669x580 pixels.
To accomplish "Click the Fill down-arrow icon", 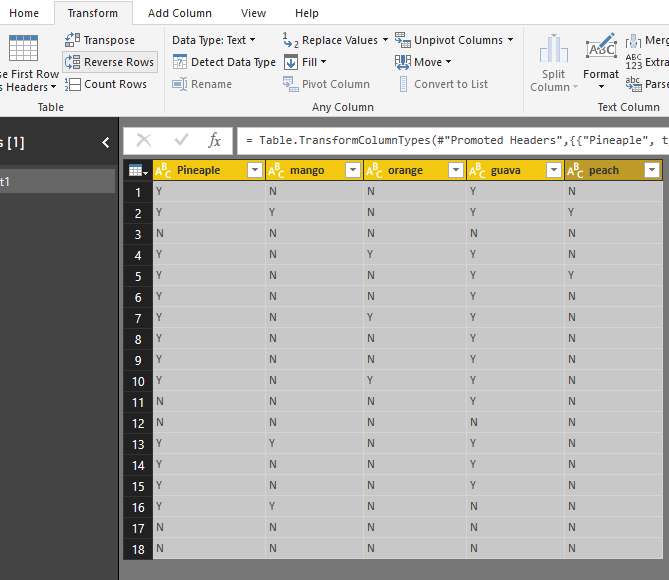I will point(291,62).
